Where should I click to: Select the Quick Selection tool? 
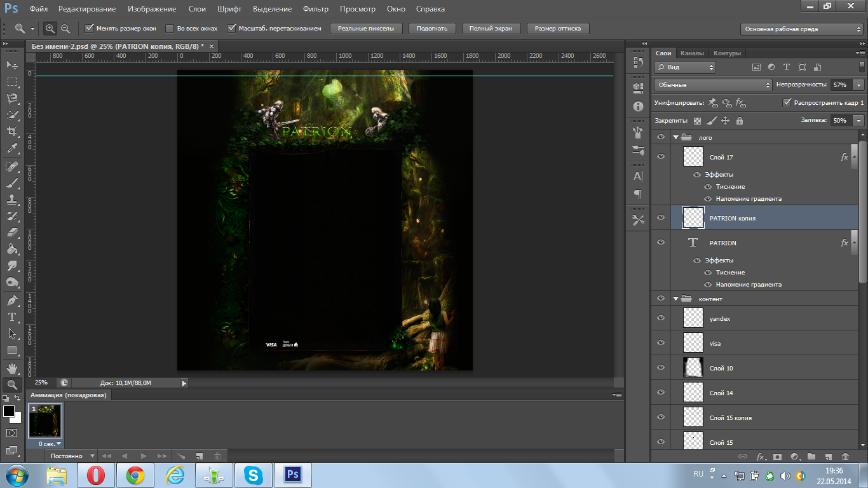[12, 116]
